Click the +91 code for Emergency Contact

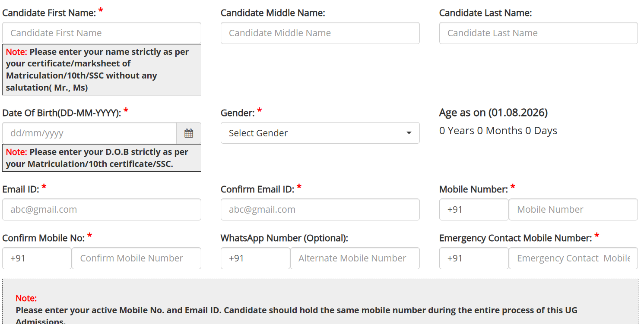pos(473,258)
